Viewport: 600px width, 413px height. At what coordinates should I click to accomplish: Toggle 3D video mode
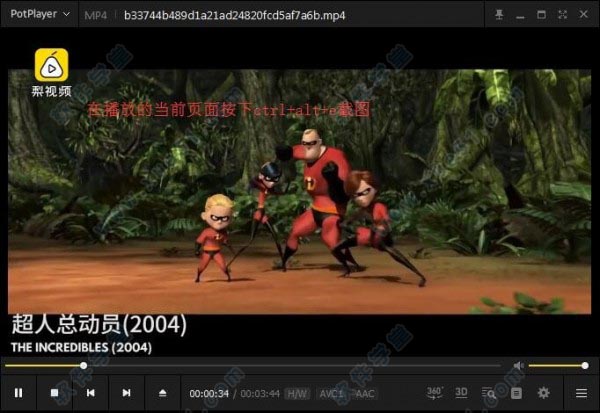tap(462, 392)
